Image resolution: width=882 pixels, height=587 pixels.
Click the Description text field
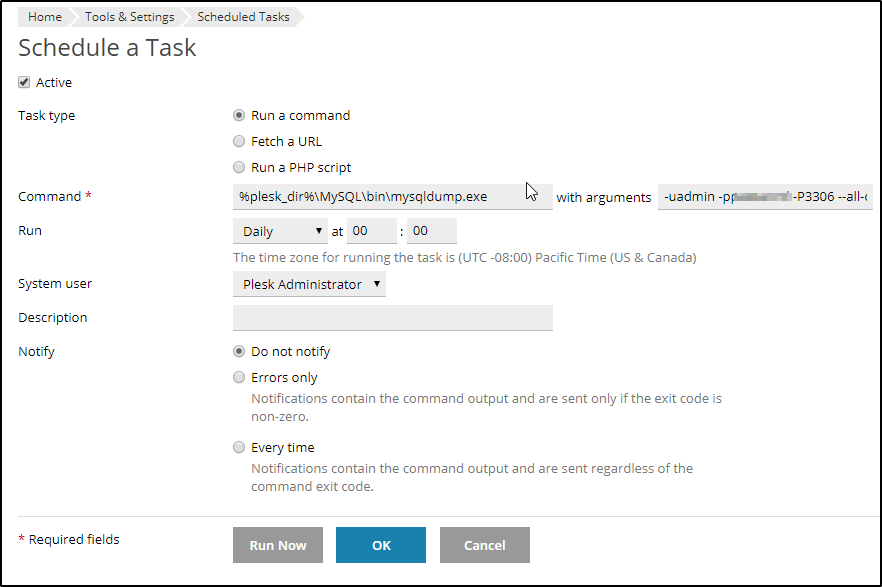coord(392,318)
